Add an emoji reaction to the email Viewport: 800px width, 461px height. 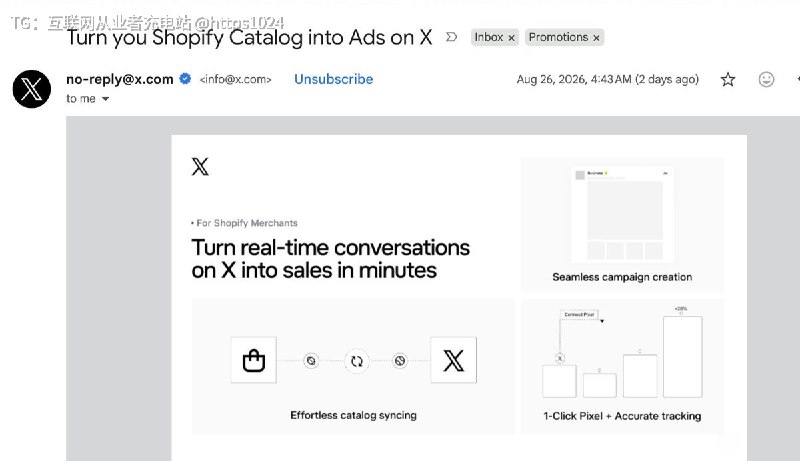pos(766,79)
